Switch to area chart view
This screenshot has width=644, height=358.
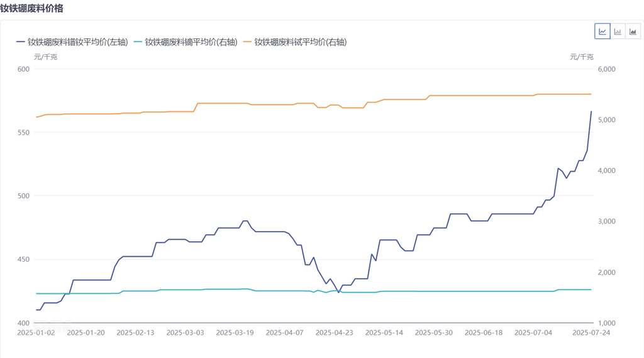point(633,31)
